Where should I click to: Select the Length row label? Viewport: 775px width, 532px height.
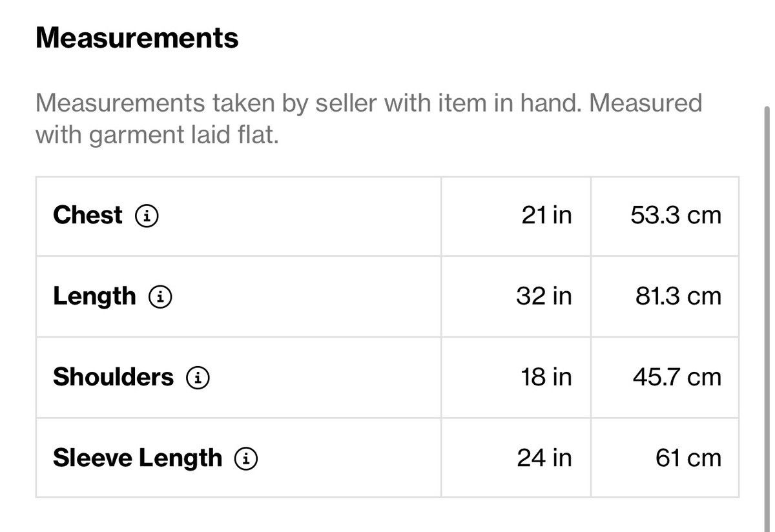tap(94, 296)
